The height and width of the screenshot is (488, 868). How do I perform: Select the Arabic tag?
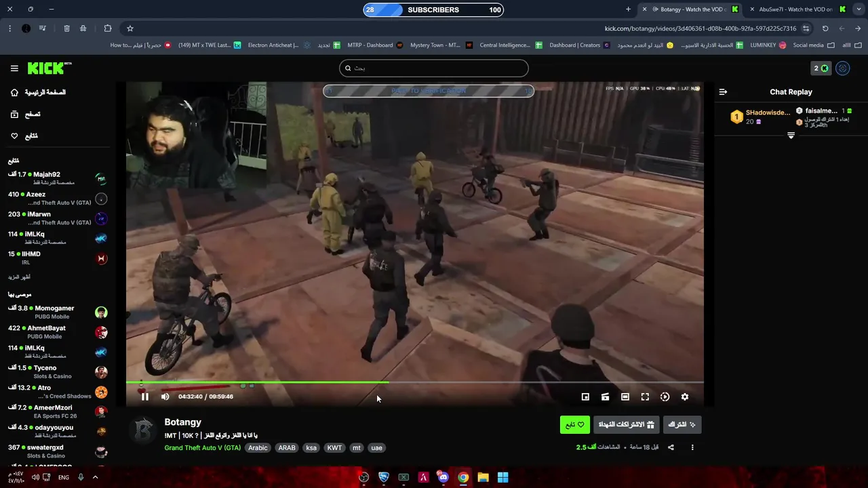(x=258, y=448)
